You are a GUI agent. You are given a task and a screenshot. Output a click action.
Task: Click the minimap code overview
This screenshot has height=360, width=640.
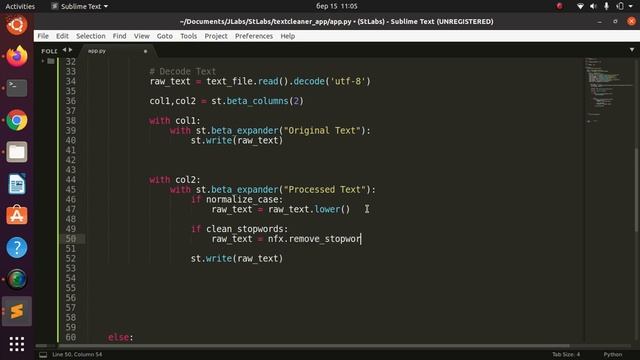coord(608,90)
